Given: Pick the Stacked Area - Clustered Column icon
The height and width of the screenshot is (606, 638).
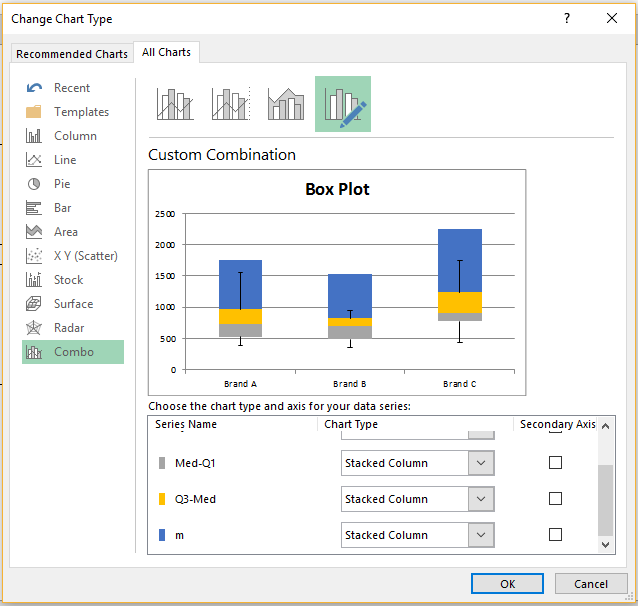Looking at the screenshot, I should click(286, 104).
